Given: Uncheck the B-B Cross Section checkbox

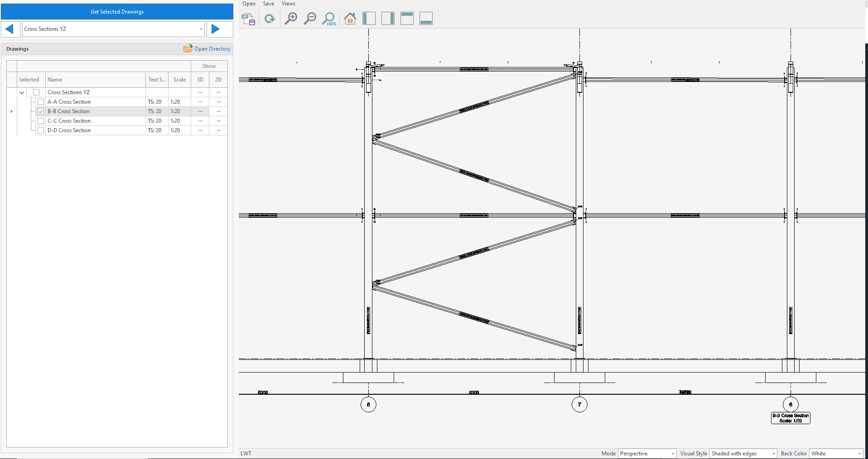Looking at the screenshot, I should point(41,111).
